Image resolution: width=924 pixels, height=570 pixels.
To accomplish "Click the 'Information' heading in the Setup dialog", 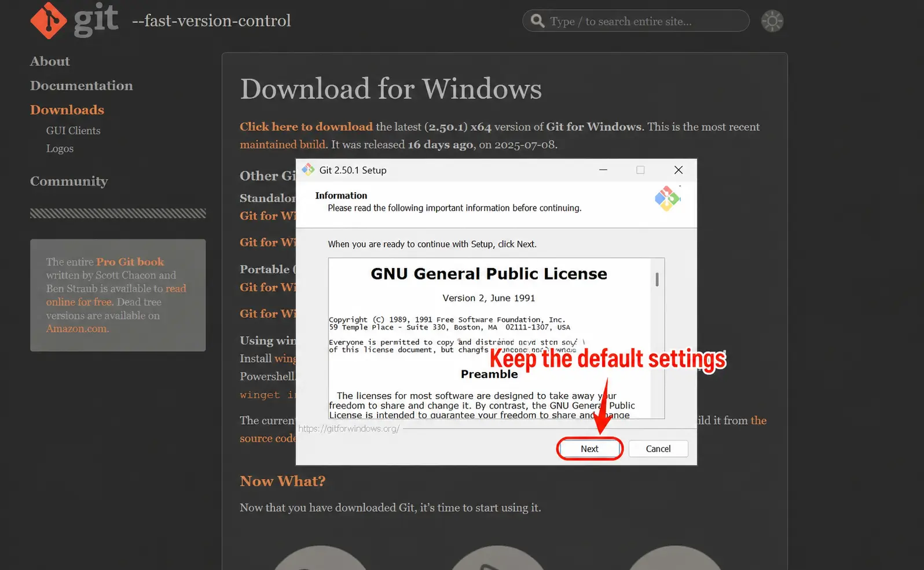I will point(341,196).
